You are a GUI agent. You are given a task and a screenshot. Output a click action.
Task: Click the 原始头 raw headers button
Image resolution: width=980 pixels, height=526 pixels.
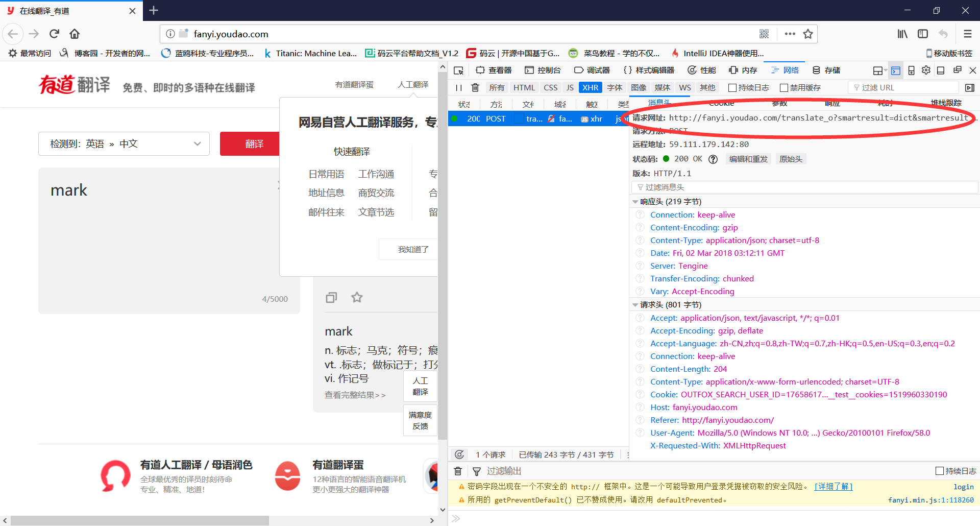791,159
